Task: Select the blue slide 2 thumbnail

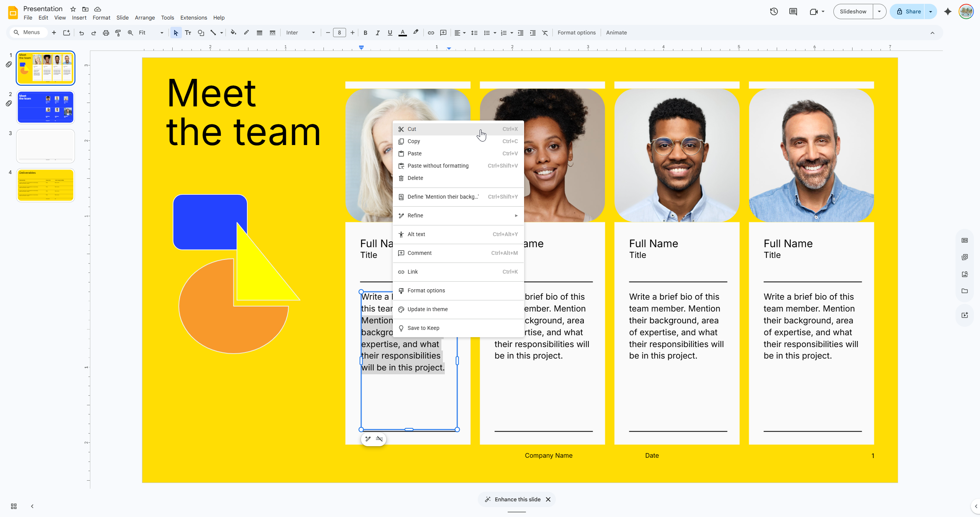Action: tap(46, 107)
